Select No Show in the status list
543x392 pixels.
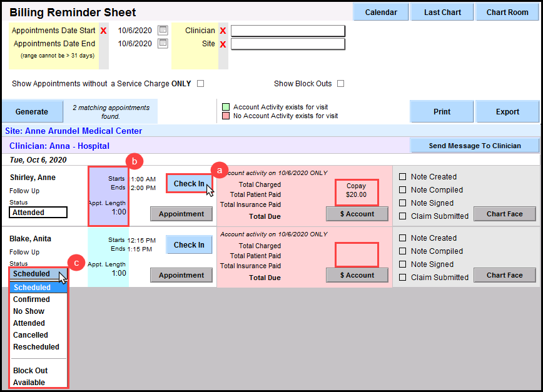(x=29, y=311)
